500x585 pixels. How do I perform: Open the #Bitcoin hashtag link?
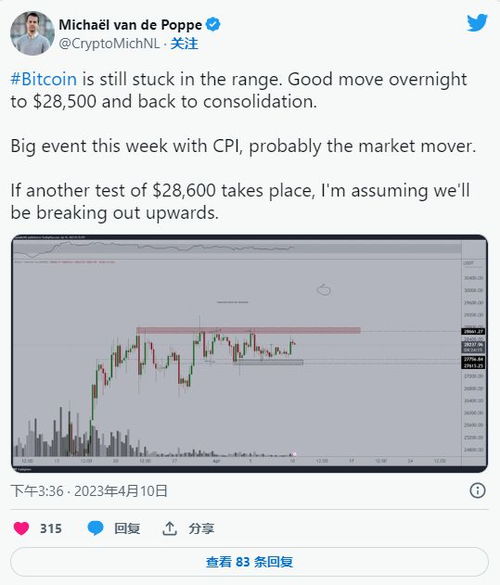[x=44, y=79]
